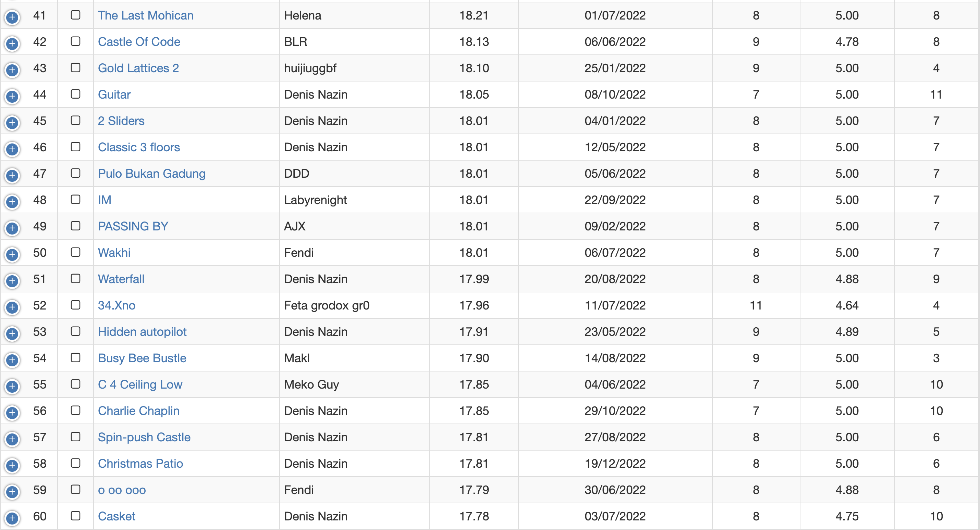Follow the Charlie Chaplin link
980x530 pixels.
click(x=138, y=411)
